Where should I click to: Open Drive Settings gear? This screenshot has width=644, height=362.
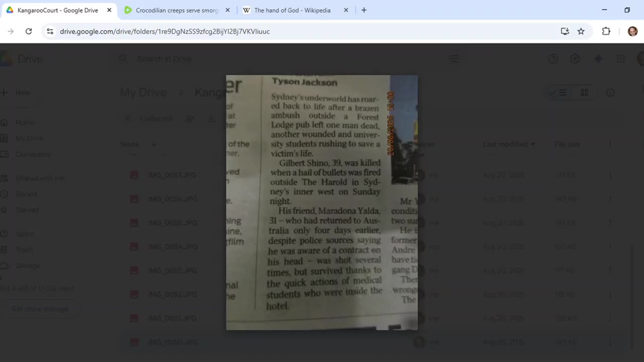575,59
